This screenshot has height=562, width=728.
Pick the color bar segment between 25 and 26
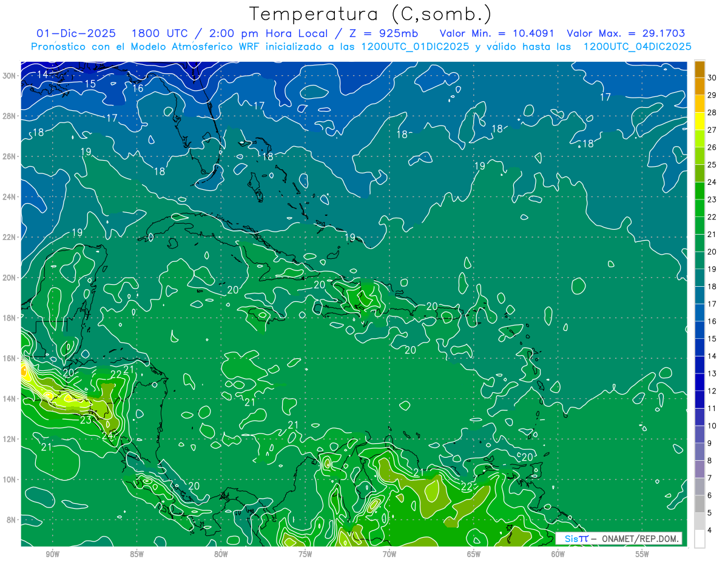click(x=699, y=156)
